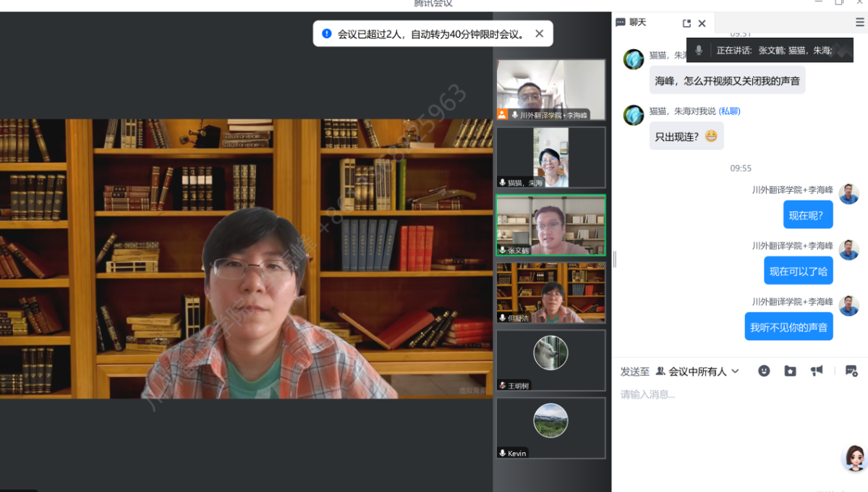Select the 王明树 participant tile
This screenshot has width=868, height=492.
point(550,360)
